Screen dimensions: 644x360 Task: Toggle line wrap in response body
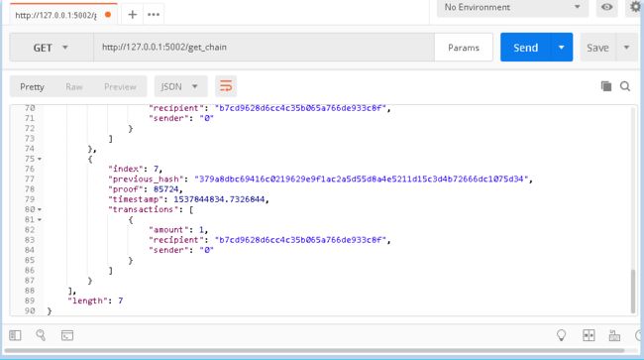point(226,86)
